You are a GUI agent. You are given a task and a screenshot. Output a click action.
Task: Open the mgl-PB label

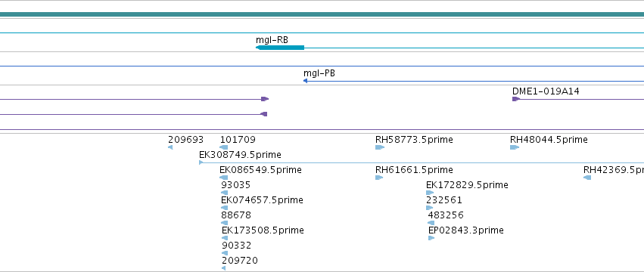(319, 73)
